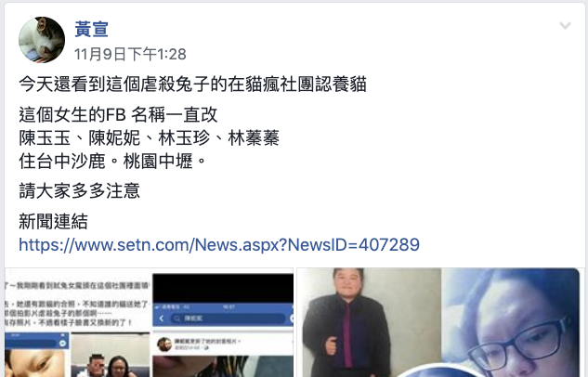Click the 請大家多多注意 text line
The image size is (588, 377).
click(x=80, y=191)
